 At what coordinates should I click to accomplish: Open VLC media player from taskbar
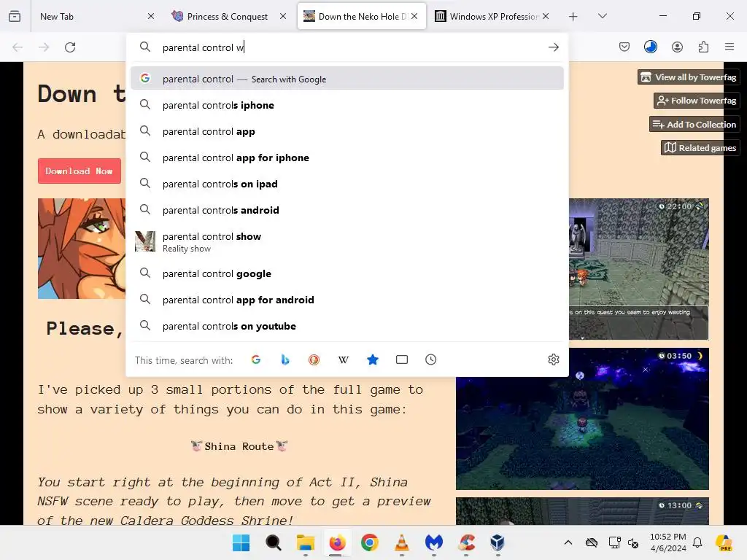click(402, 542)
